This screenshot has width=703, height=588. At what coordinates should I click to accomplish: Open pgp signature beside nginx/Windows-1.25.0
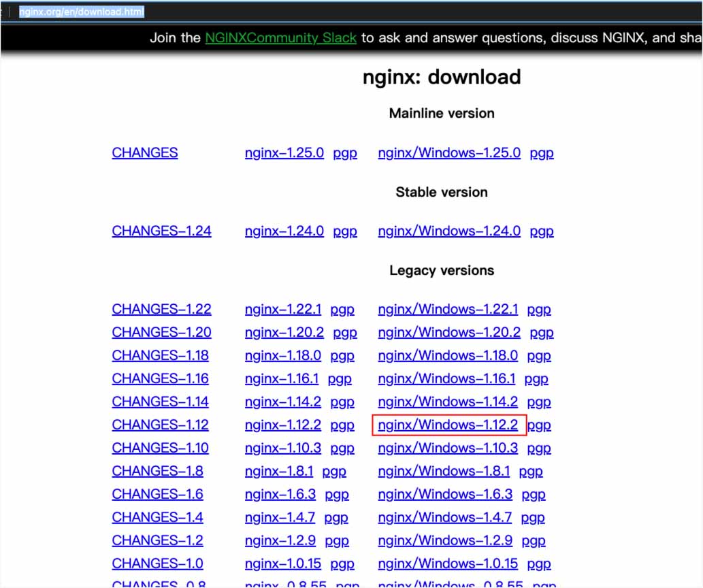pyautogui.click(x=542, y=154)
